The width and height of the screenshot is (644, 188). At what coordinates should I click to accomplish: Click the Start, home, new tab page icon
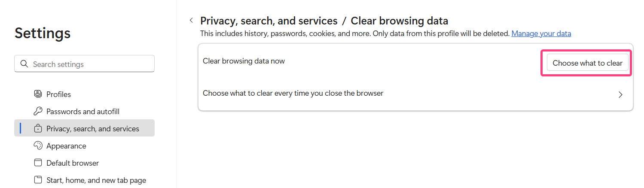click(38, 180)
